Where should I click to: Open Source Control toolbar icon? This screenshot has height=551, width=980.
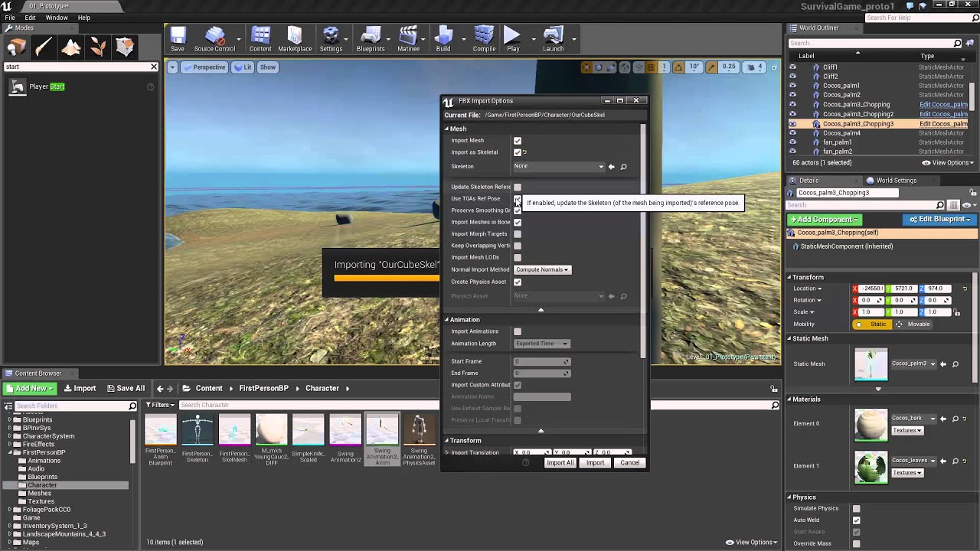(x=214, y=40)
